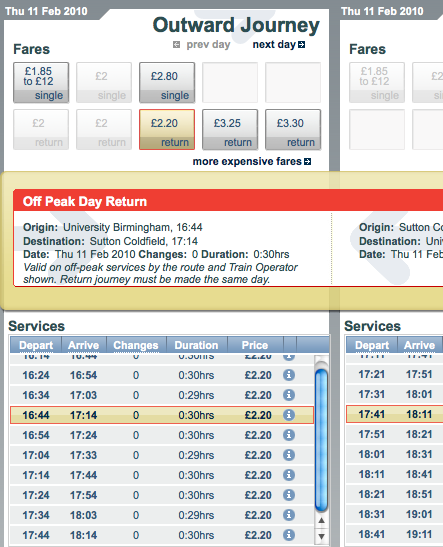Show info for 17:34 departure
Viewport: 443px width, 547px height.
coord(289,515)
